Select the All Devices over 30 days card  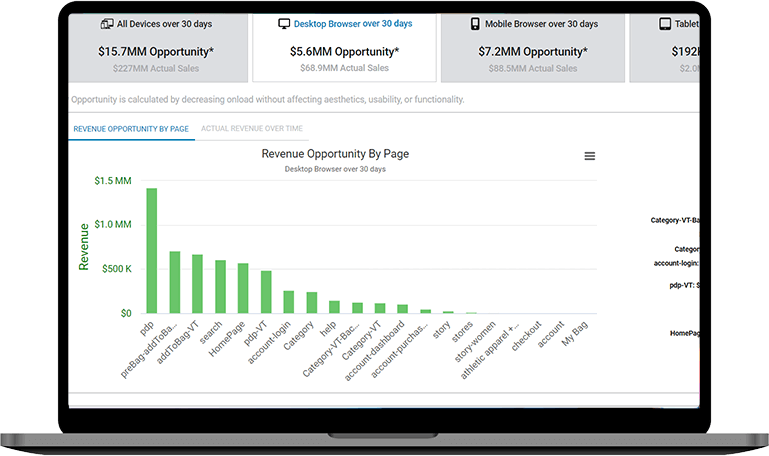[x=158, y=47]
